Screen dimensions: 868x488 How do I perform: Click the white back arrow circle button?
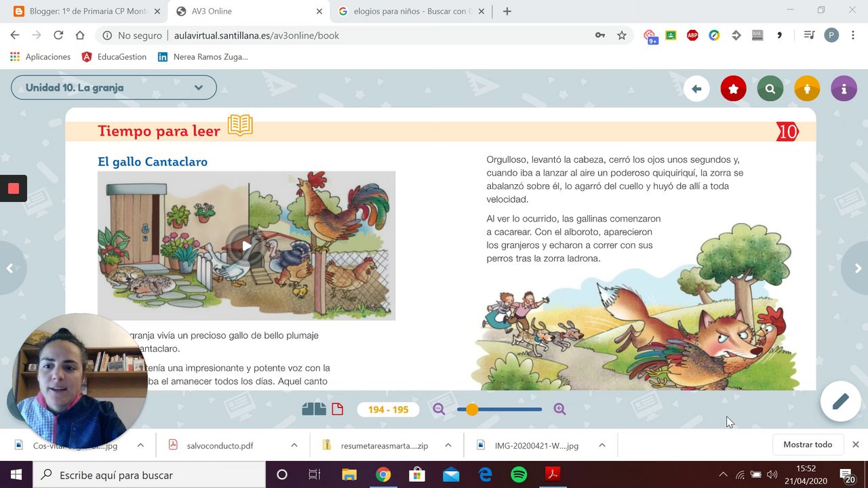tap(696, 89)
